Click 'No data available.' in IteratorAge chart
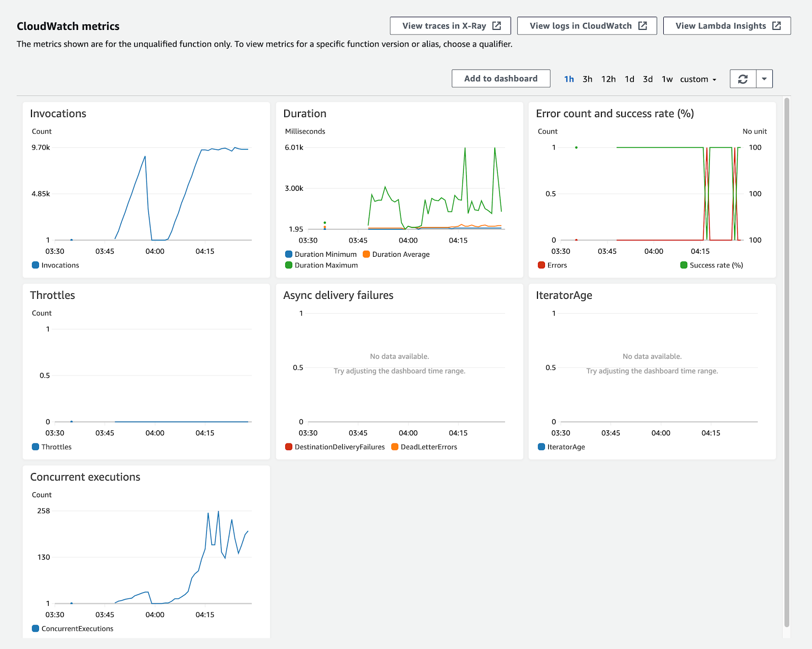The width and height of the screenshot is (812, 649). (652, 357)
